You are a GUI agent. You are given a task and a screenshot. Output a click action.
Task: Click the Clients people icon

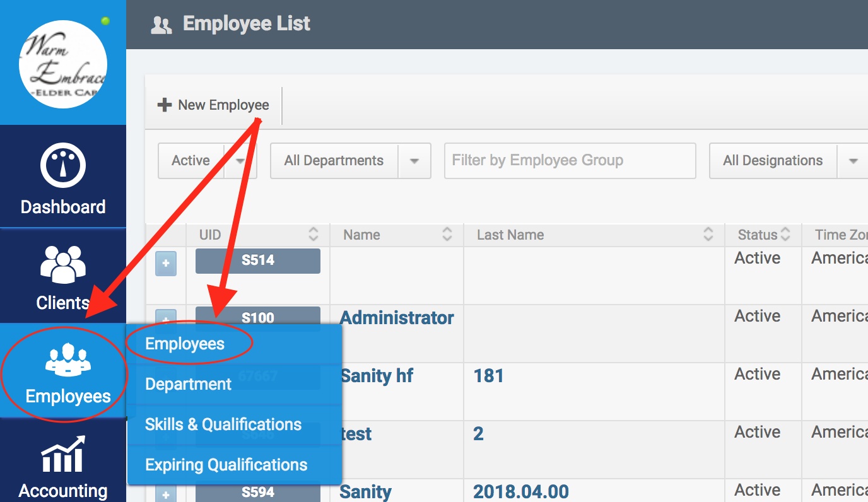[62, 264]
